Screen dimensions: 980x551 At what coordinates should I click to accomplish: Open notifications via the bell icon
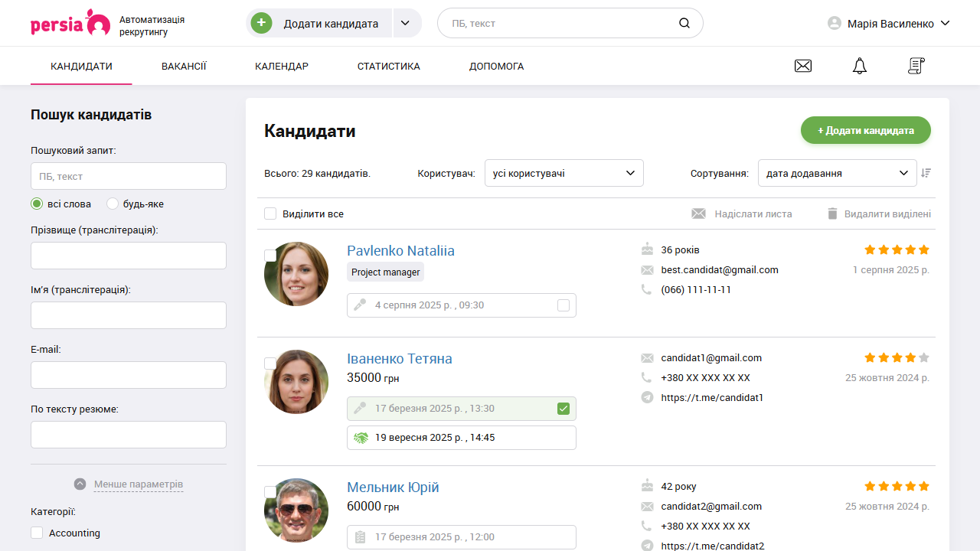[859, 66]
